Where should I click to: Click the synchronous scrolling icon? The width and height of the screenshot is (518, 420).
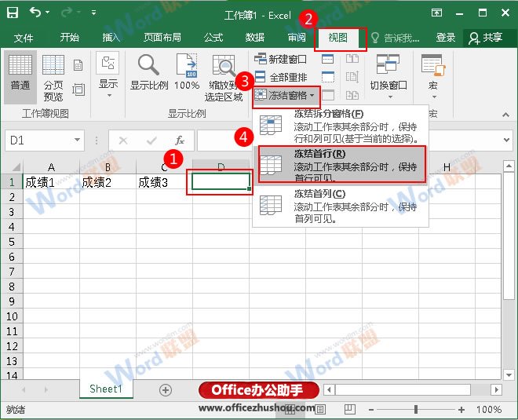click(352, 77)
